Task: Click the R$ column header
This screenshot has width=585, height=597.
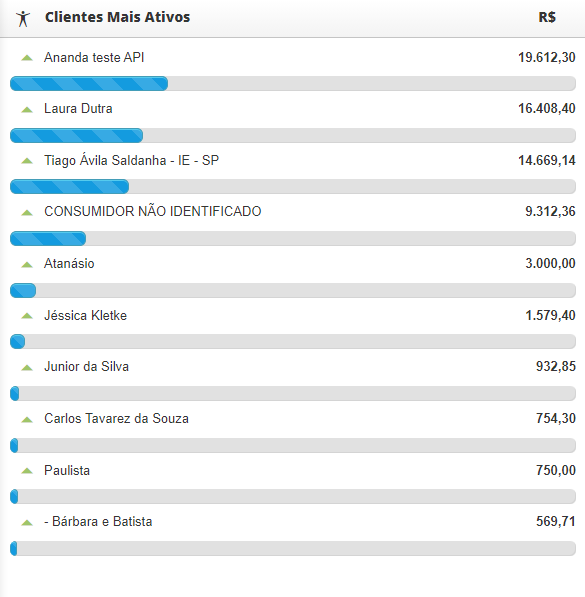Action: (547, 17)
